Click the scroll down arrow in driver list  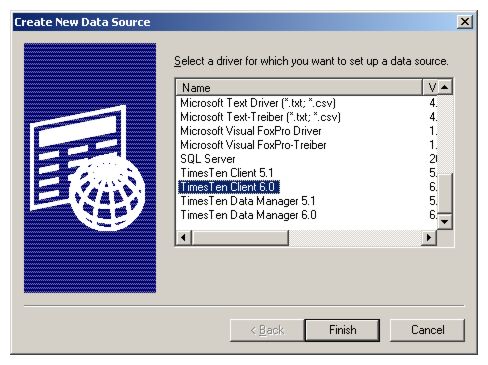444,221
